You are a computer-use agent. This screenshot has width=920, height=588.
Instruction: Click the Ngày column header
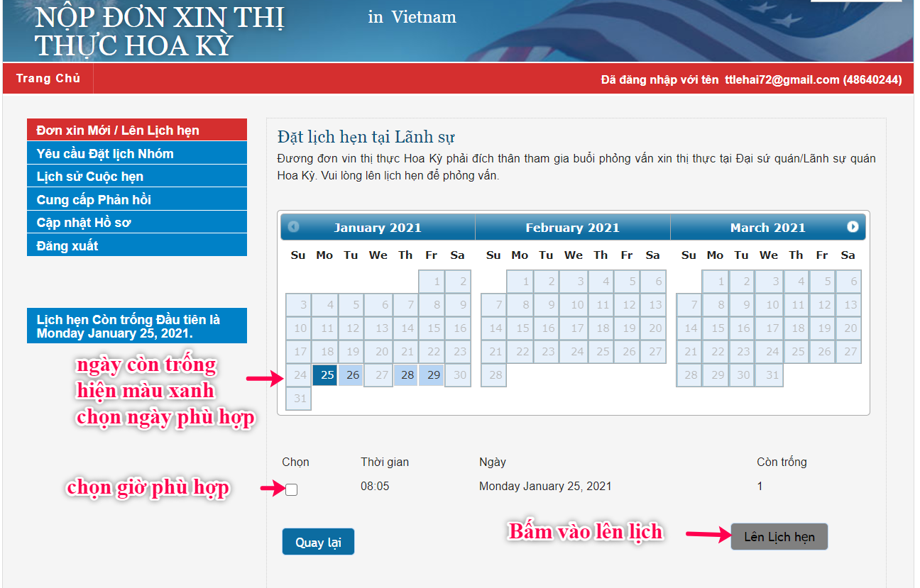point(493,462)
